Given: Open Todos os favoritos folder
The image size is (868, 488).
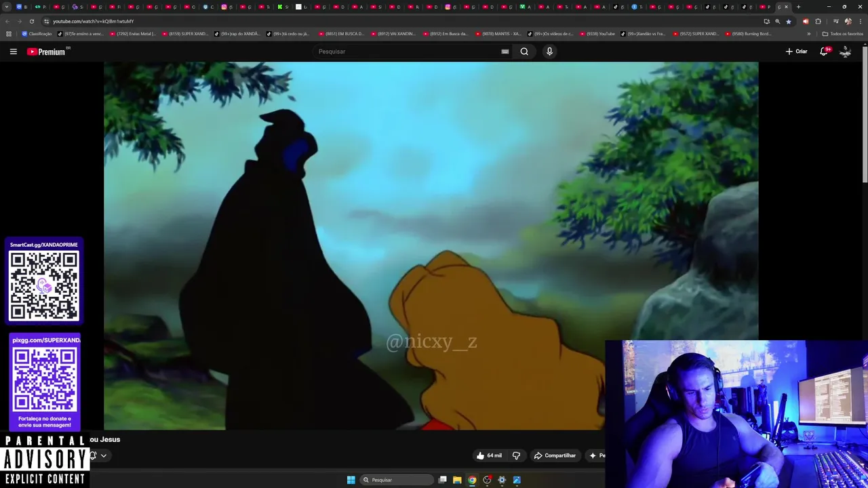Looking at the screenshot, I should (842, 34).
